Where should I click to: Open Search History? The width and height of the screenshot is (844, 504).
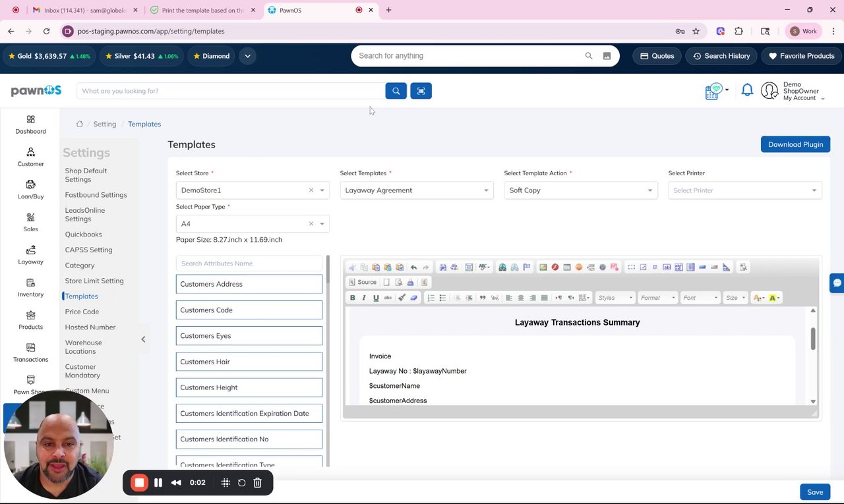[x=721, y=56]
